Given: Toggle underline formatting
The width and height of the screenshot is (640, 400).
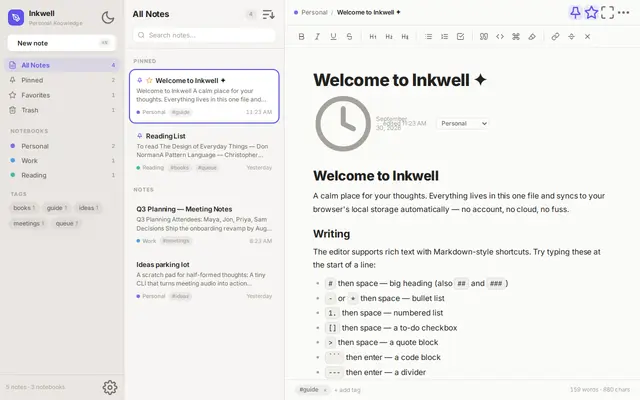Looking at the screenshot, I should pos(333,37).
